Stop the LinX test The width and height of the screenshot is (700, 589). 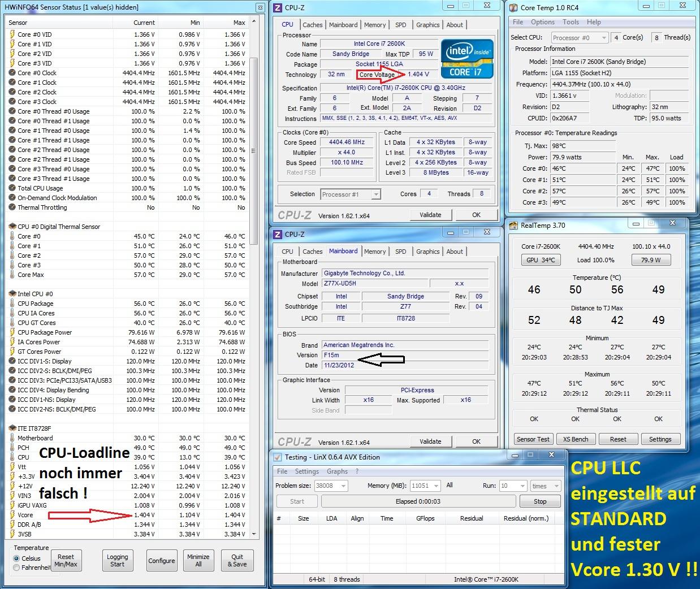(x=540, y=501)
